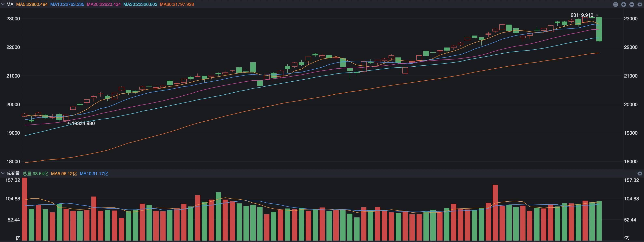Viewport: 644px width, 242px height.
Task: Click the volume MA5 96.12亿 label
Action: tap(64, 173)
